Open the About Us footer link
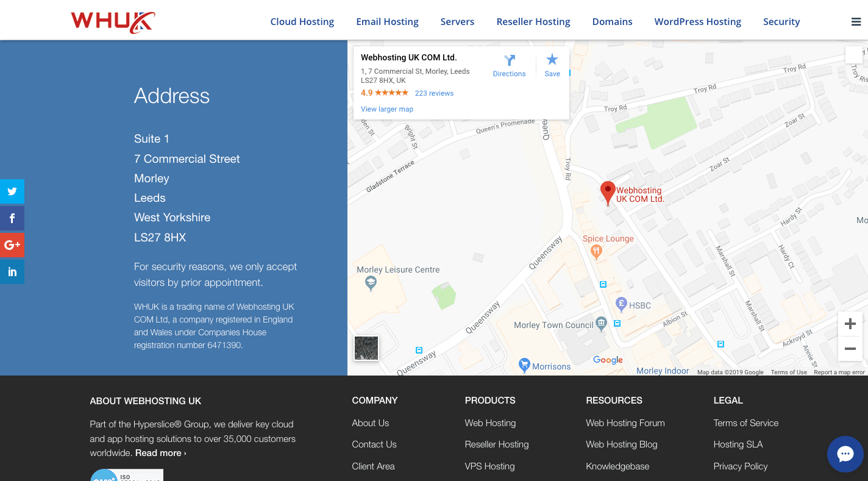The width and height of the screenshot is (868, 481). (x=370, y=423)
